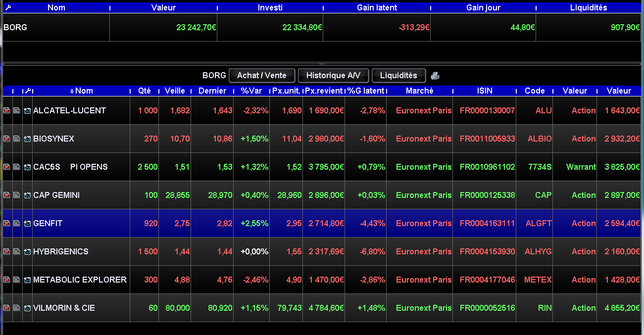The image size is (644, 335).
Task: Open the document icon on BIOSYNEX row
Action: pyautogui.click(x=17, y=139)
